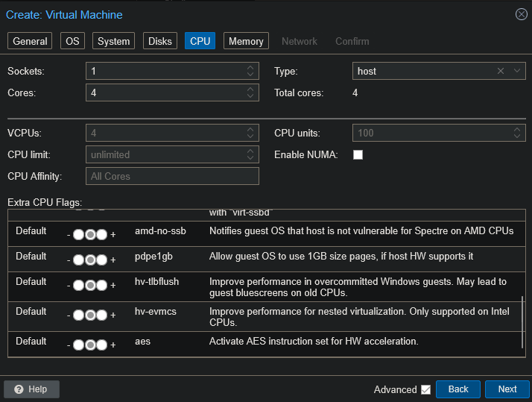Toggle the Advanced checkbox

pos(425,389)
